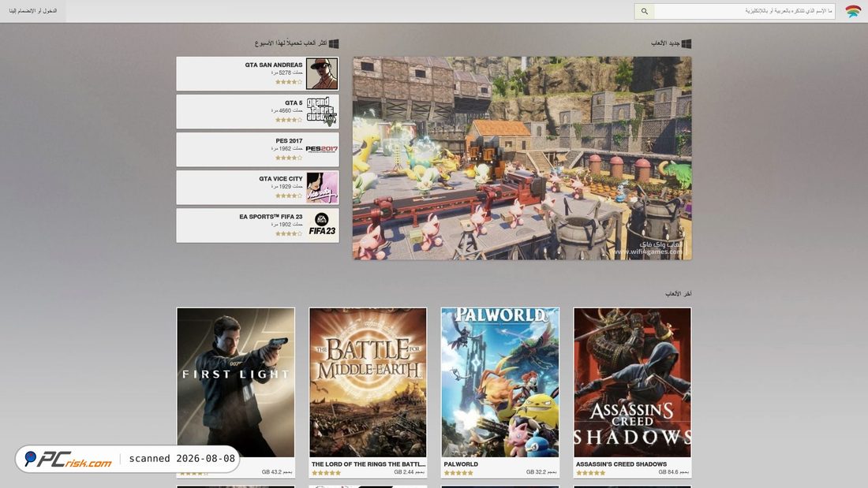This screenshot has width=868, height=488.
Task: Click the GB 84.6 size label
Action: coord(674,472)
